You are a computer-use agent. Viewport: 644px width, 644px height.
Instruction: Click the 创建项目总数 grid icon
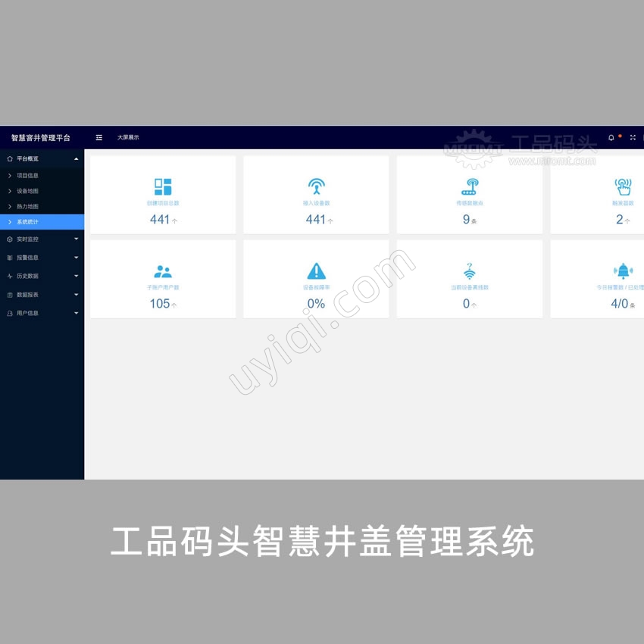coord(163,187)
